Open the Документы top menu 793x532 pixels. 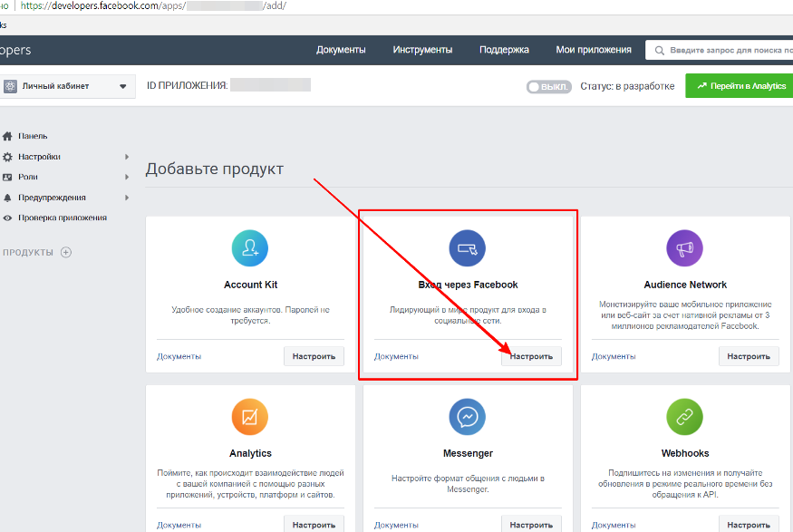tap(341, 50)
